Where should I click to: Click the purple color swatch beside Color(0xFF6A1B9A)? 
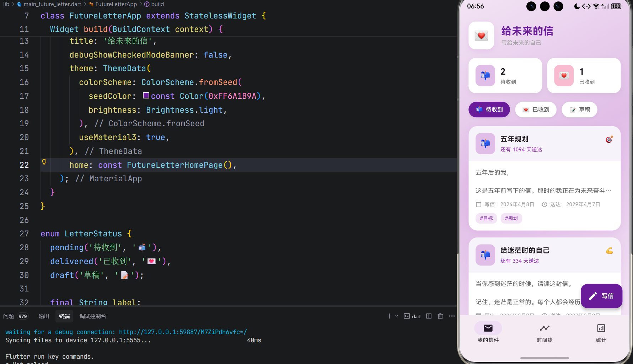(x=146, y=95)
